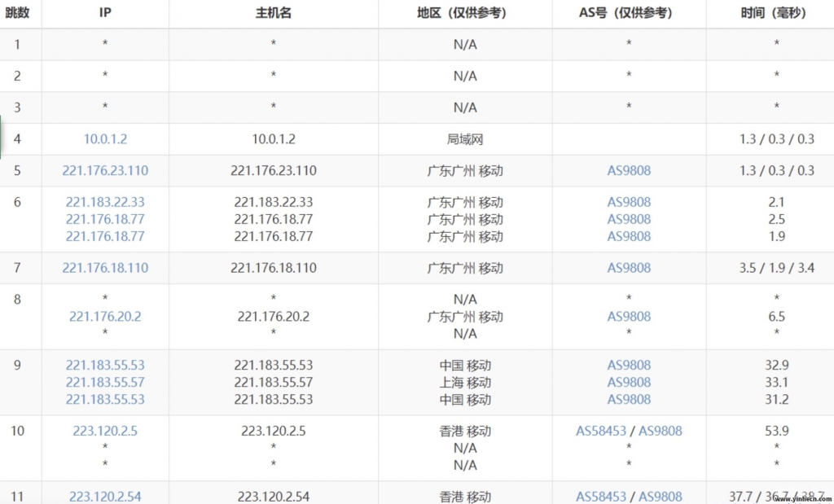The image size is (834, 504).
Task: Select the 221.183.22.33 link in hop 6
Action: [x=104, y=201]
